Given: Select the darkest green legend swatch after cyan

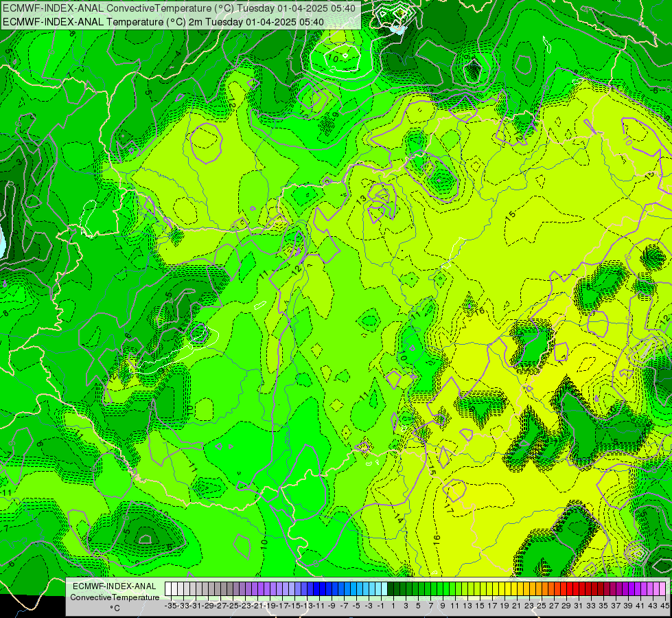Looking at the screenshot, I should 391,588.
